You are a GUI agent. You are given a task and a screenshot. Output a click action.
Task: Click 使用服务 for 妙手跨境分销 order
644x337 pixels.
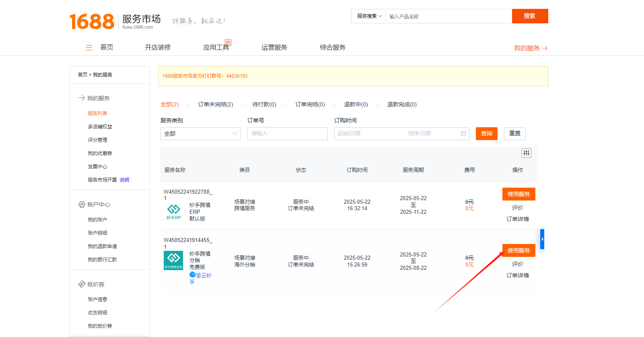tap(519, 250)
